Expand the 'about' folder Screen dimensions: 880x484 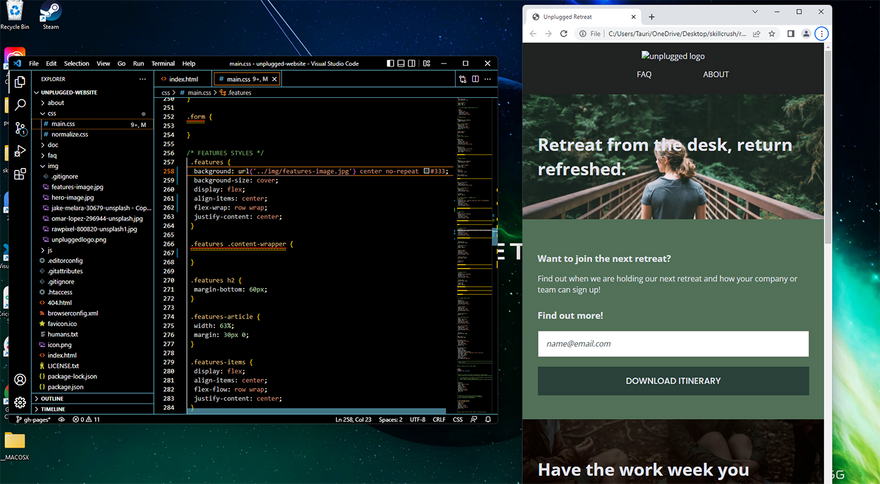pyautogui.click(x=56, y=102)
